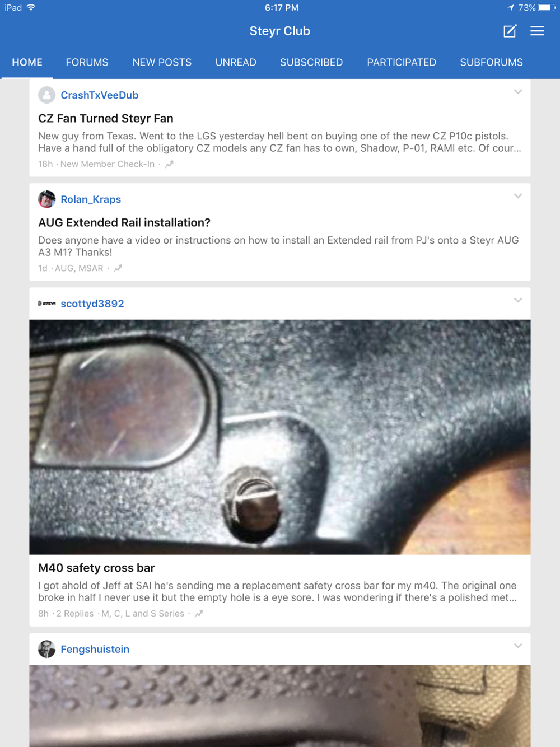Open the SUBSCRIBED tab
The height and width of the screenshot is (747, 560).
click(311, 62)
